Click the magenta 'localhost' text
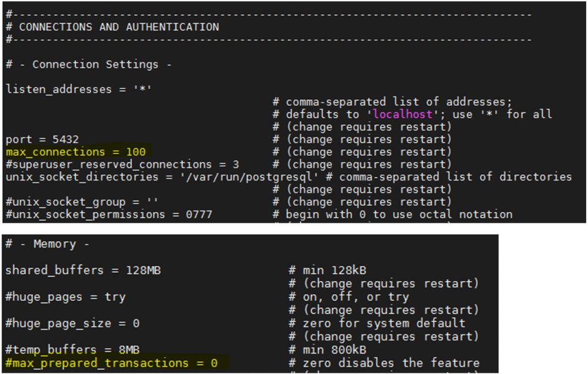 [x=403, y=114]
